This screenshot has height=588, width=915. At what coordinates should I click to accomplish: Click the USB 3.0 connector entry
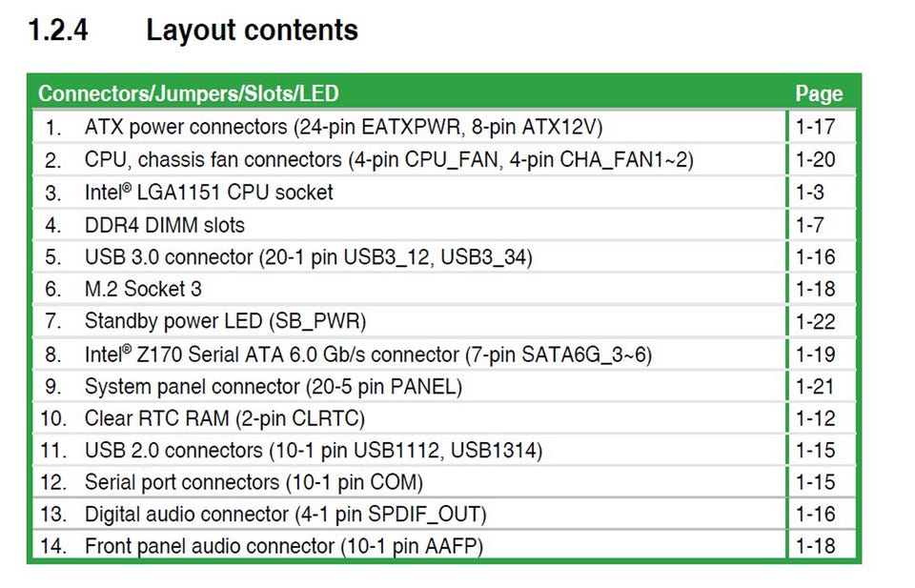[308, 257]
